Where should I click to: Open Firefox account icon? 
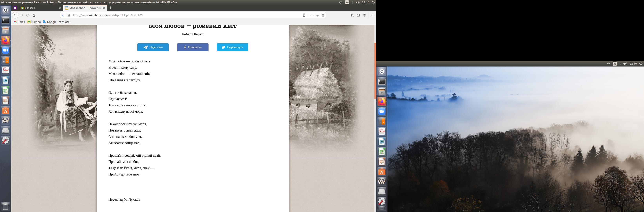[365, 15]
